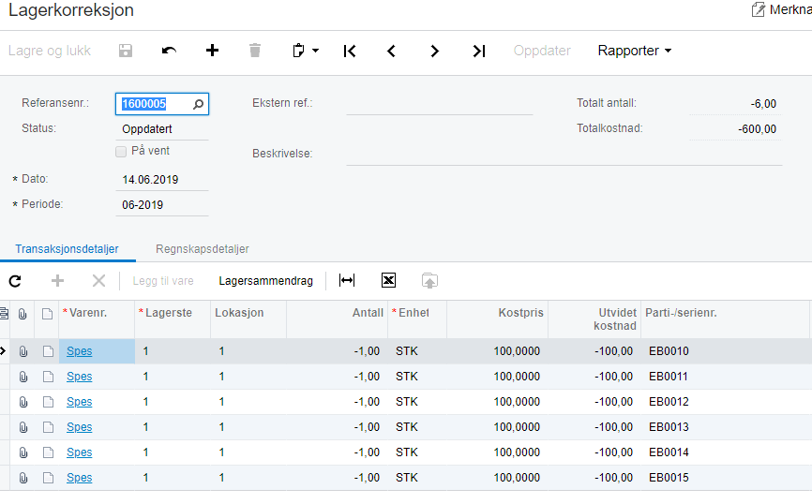
Task: Click the Ekstern ref. input field
Action: tap(439, 103)
